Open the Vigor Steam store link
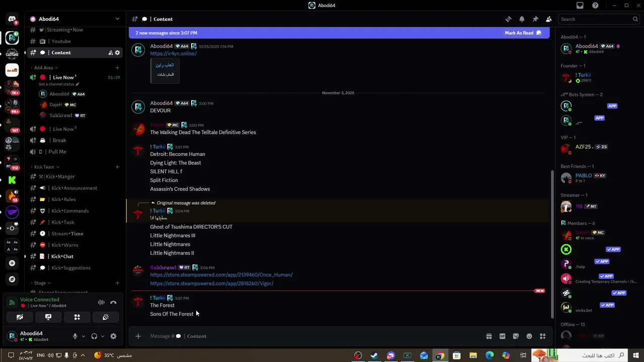 [212, 284]
